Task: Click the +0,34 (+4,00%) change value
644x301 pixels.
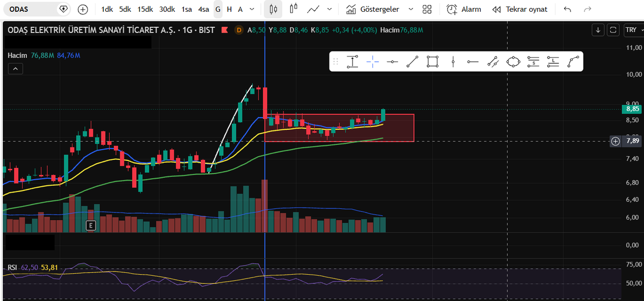Action: [x=355, y=31]
